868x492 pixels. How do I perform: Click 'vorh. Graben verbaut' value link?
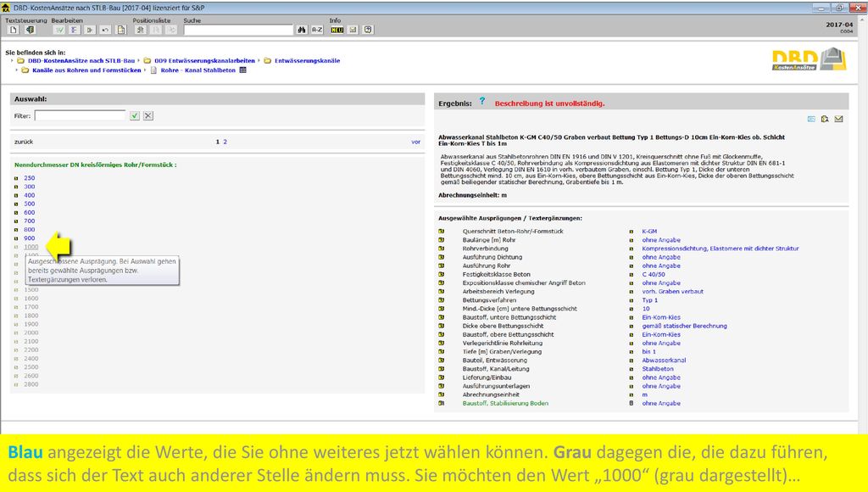(x=672, y=292)
